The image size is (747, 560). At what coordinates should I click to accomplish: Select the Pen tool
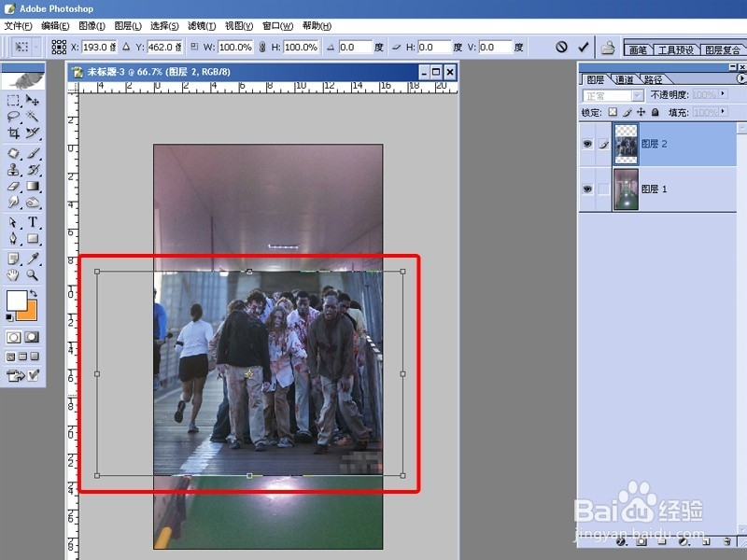click(x=13, y=239)
